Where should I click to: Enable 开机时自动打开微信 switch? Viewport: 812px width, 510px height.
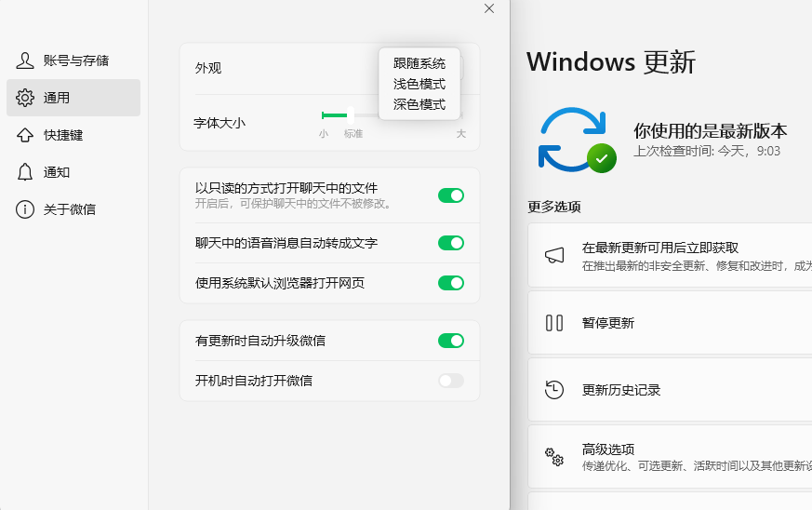coord(450,381)
